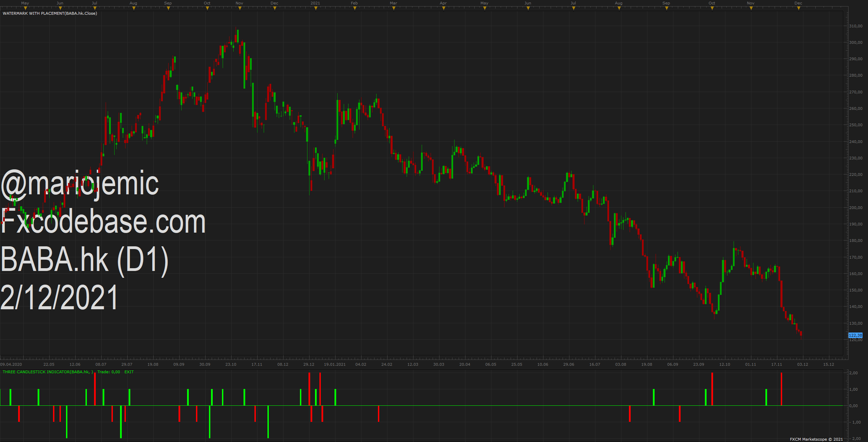Image resolution: width=868 pixels, height=442 pixels.
Task: Click the 130,00 price axis label
Action: 855,323
